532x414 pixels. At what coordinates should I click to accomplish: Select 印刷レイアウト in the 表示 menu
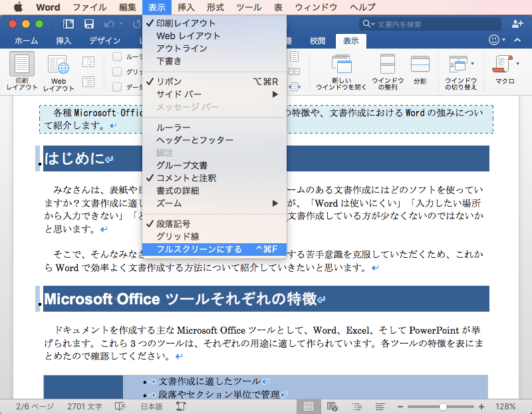coord(214,23)
